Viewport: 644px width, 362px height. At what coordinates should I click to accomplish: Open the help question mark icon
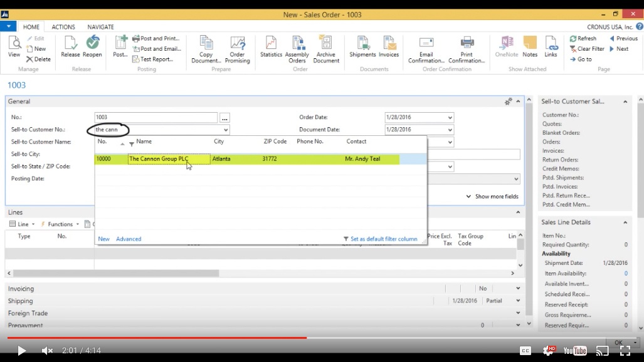pyautogui.click(x=640, y=27)
